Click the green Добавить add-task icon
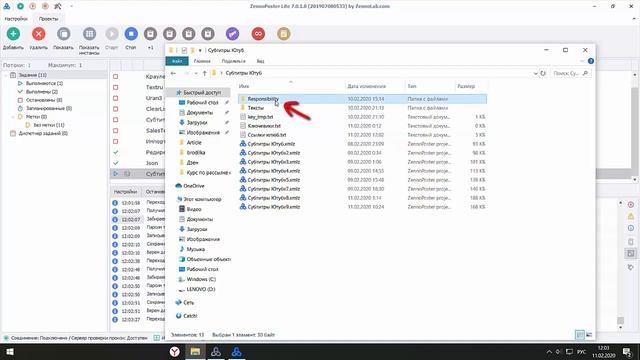The image size is (640, 360). point(13,34)
